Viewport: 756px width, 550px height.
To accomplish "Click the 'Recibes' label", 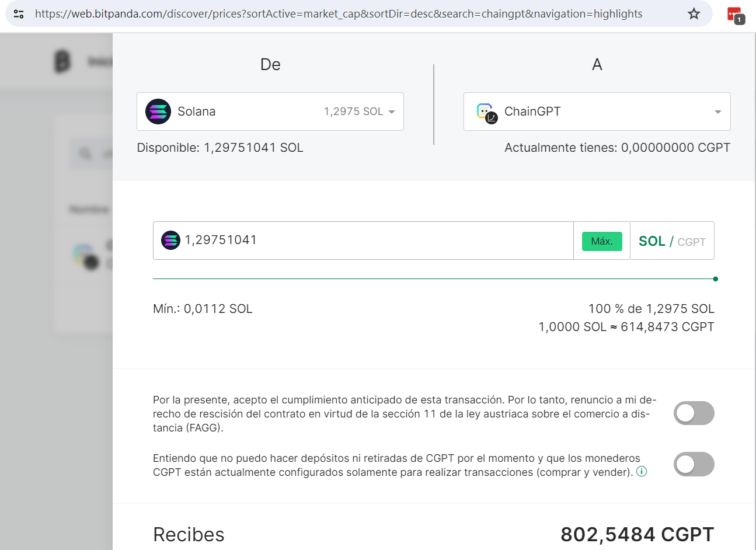I will coord(189,535).
